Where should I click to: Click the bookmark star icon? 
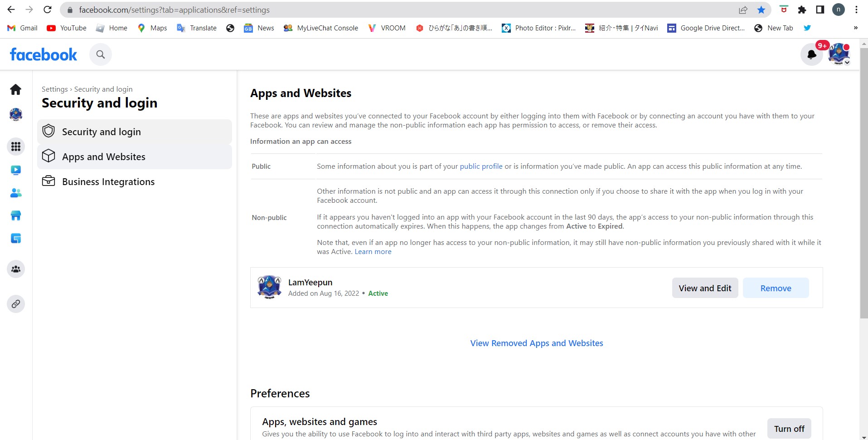tap(761, 10)
